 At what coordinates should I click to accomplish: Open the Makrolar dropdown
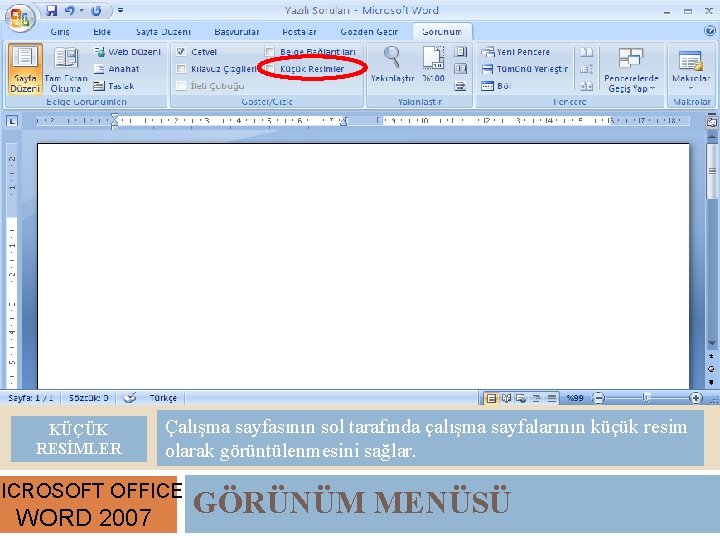[691, 69]
